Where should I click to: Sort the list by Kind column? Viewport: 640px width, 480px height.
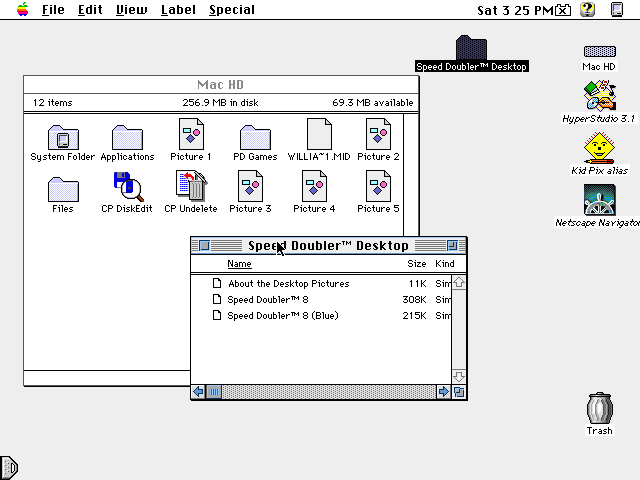[445, 264]
